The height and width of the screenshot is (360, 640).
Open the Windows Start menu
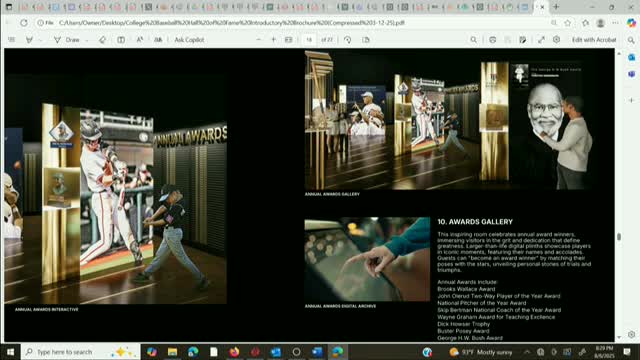point(10,352)
